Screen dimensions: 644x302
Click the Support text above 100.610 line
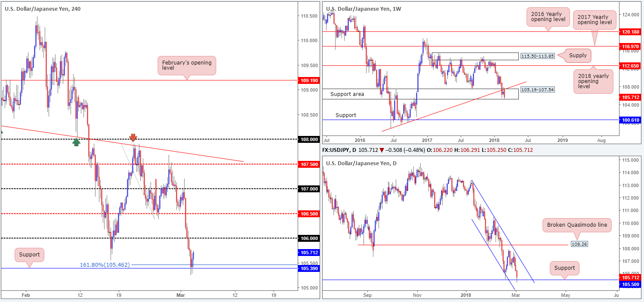(x=346, y=115)
